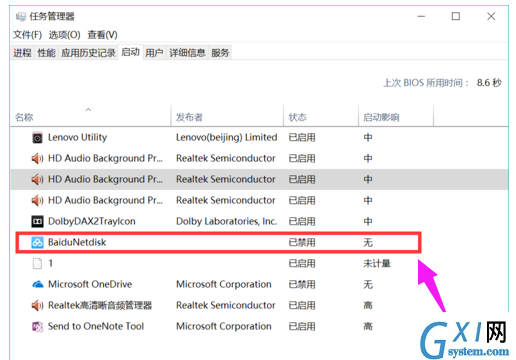Minimize the 任务管理器 window
Image resolution: width=516 pixels, height=360 pixels.
coord(421,16)
